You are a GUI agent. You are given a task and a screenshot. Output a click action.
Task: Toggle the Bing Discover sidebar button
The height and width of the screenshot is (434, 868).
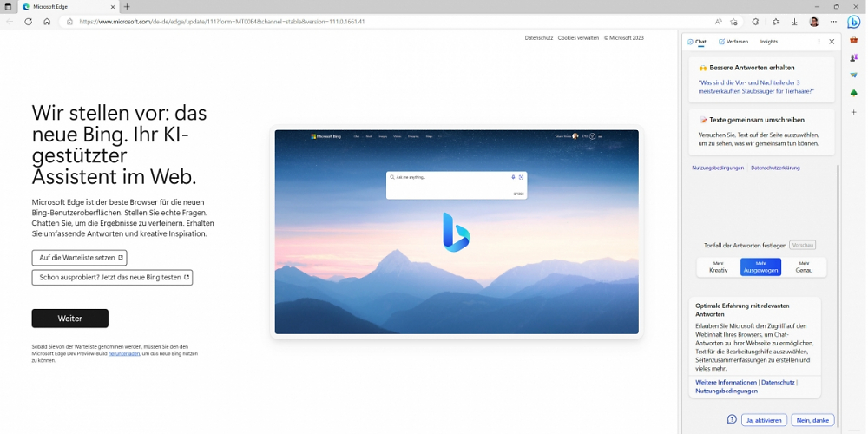[x=853, y=23]
